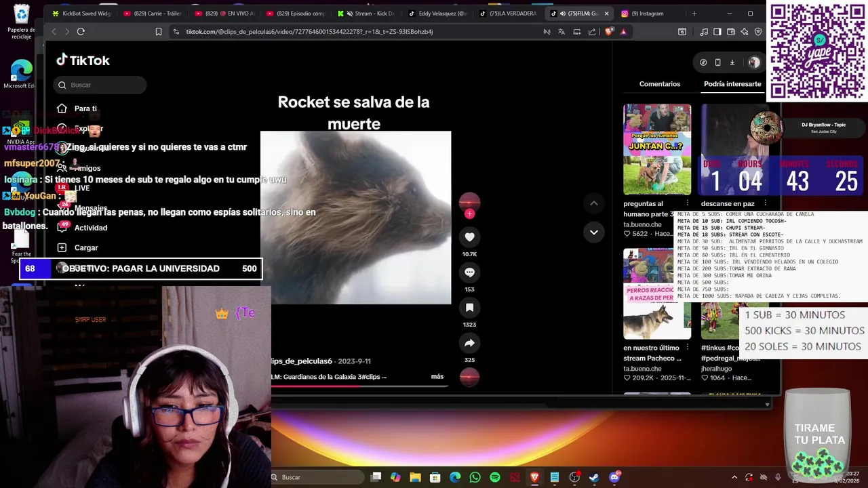The image size is (868, 488).
Task: Click the download desktop app icon
Action: [732, 62]
